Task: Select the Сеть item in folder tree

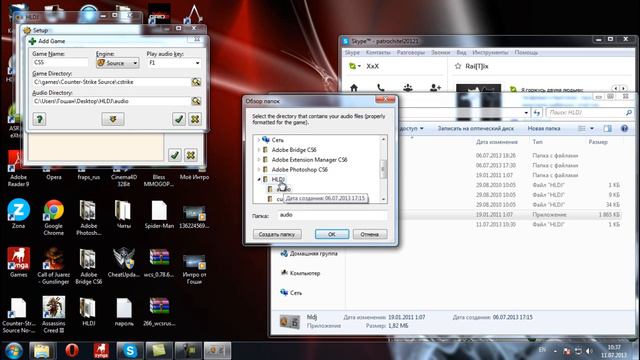Action: [277, 140]
